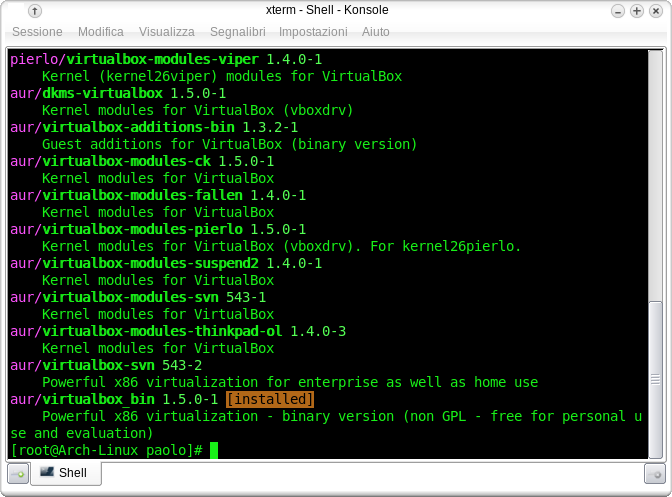Viewport: 672px width, 497px height.
Task: Click the terminal scrollbar handle
Action: tap(655, 378)
